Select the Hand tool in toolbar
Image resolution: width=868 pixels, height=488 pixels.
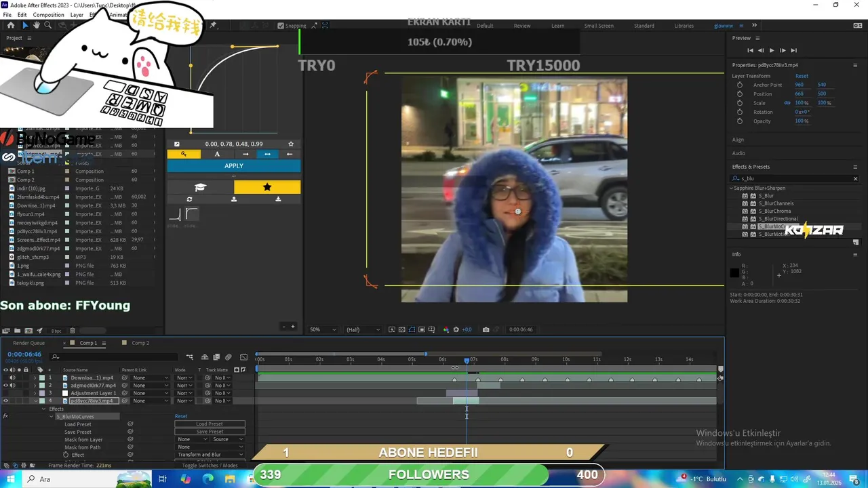(37, 25)
